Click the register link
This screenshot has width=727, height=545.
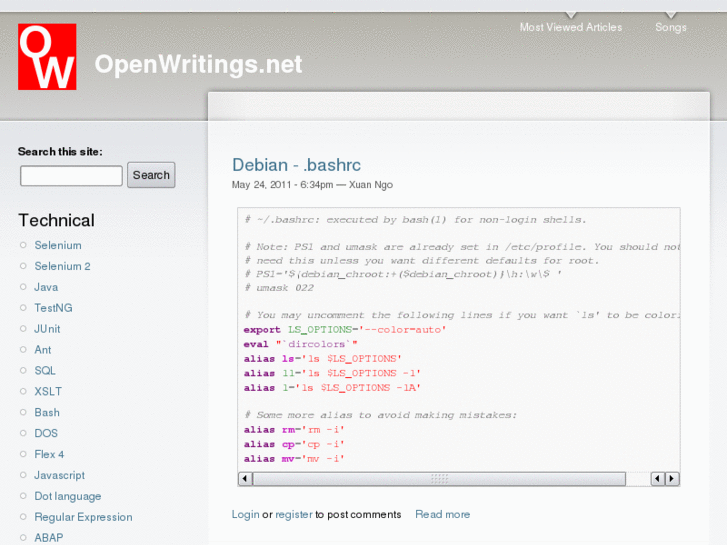click(294, 514)
